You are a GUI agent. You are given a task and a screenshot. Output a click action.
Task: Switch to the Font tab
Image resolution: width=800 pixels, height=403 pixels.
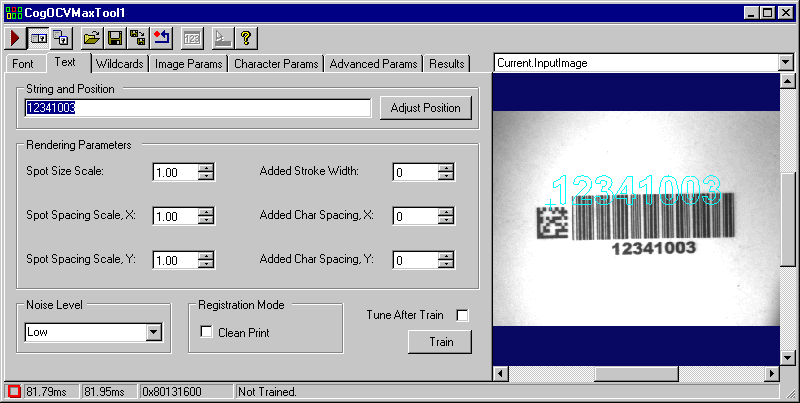(x=23, y=64)
